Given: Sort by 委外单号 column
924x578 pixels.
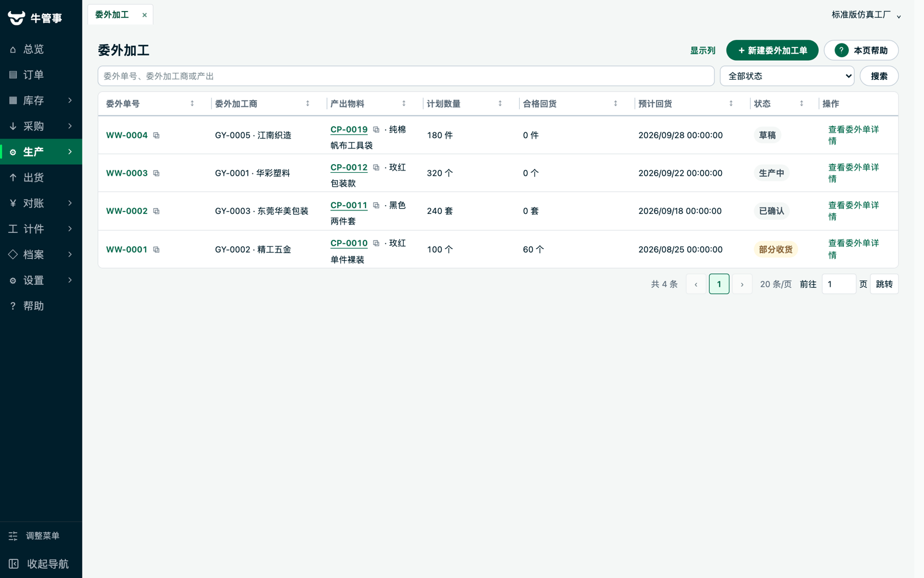Looking at the screenshot, I should (x=192, y=103).
